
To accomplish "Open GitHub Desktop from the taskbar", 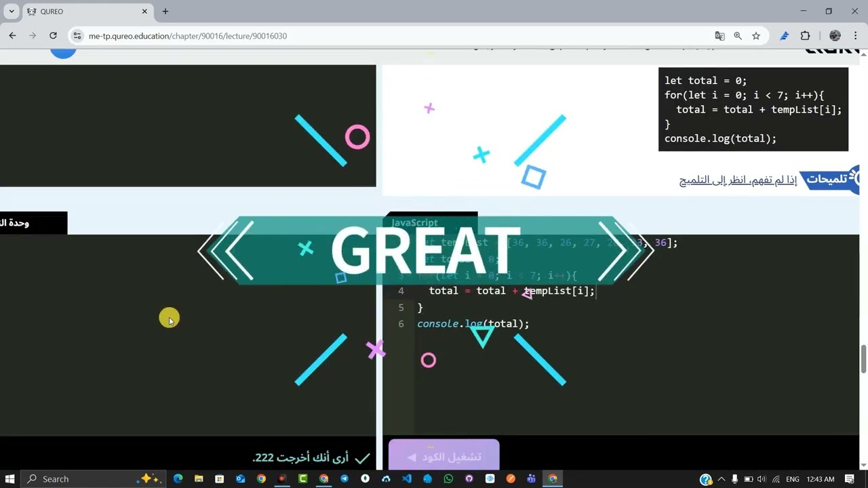I will click(x=469, y=479).
